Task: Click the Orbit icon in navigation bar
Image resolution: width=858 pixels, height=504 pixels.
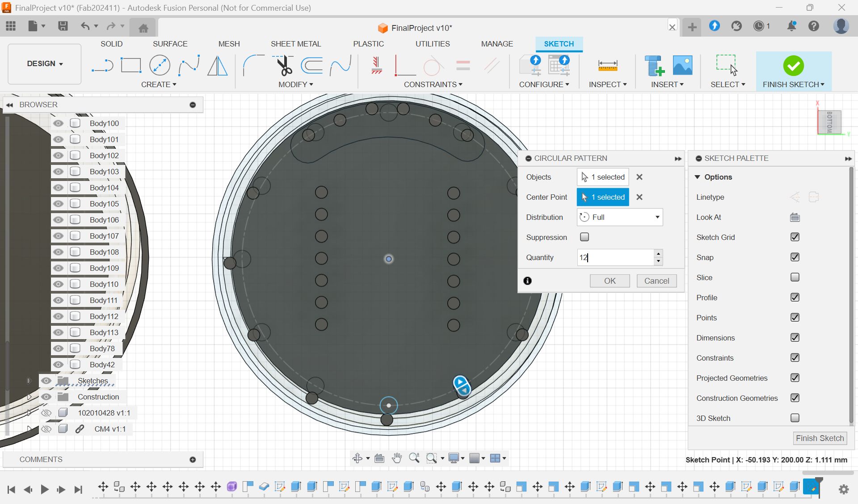Action: [357, 458]
